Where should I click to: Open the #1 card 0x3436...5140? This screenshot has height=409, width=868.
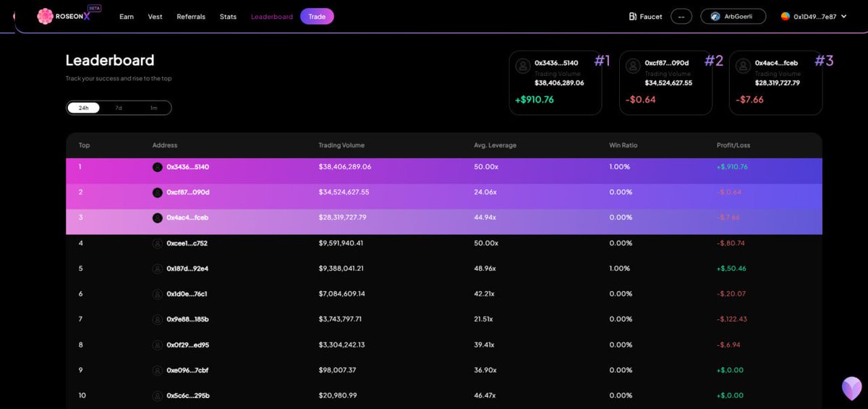pyautogui.click(x=556, y=83)
